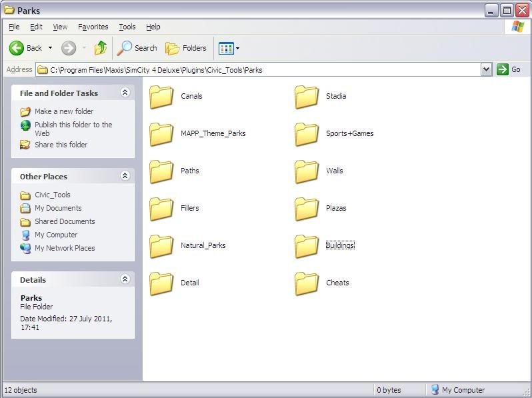Image resolution: width=532 pixels, height=398 pixels.
Task: Click the My Computer link text
Action: [x=56, y=235]
